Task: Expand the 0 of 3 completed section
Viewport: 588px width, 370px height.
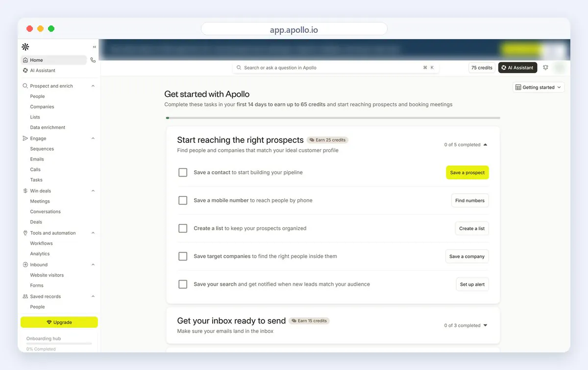Action: 466,325
